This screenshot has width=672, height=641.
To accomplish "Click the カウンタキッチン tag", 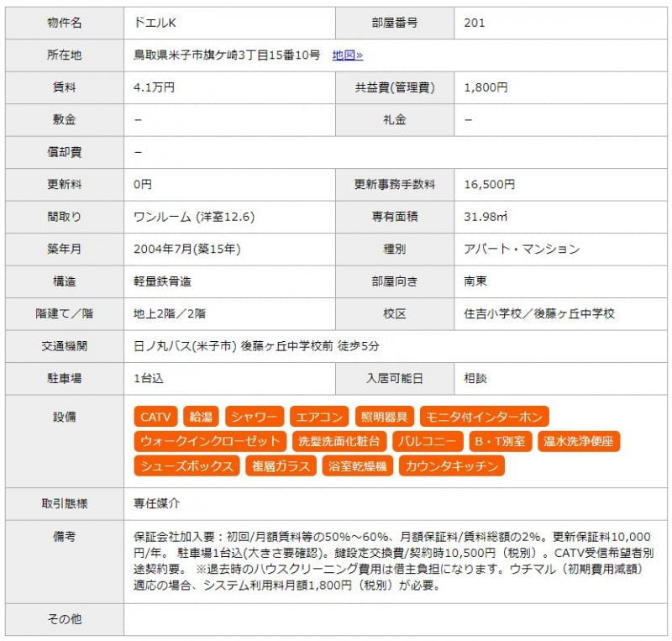I will click(x=452, y=465).
